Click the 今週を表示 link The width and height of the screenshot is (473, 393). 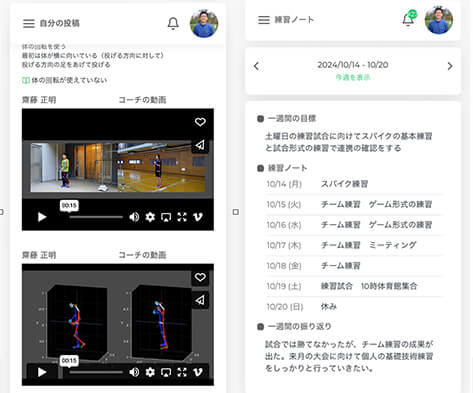353,77
